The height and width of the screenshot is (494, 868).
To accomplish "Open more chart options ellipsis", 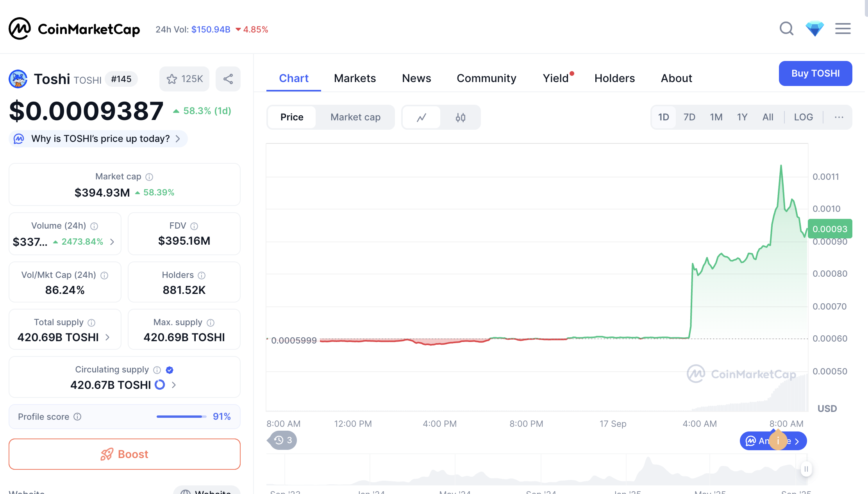I will coord(839,117).
